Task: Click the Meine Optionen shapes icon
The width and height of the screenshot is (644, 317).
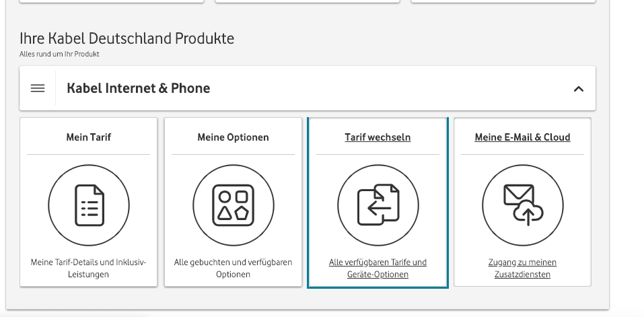Action: click(233, 205)
